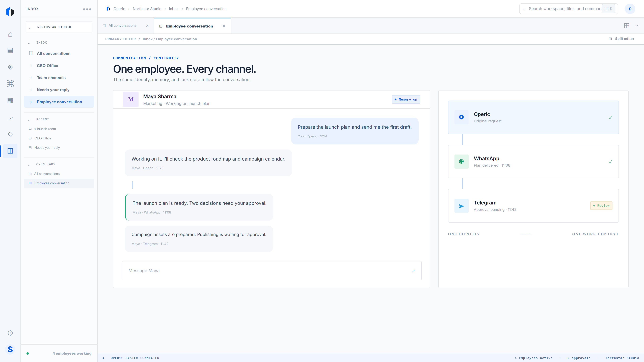Open settings gear in sidebar
The image size is (644, 362).
10,333
